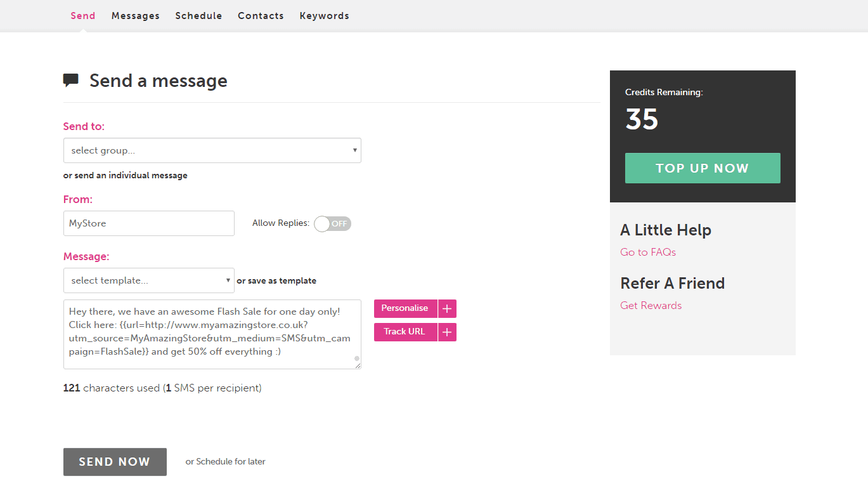Open the select group dropdown
The image size is (868, 493).
(x=212, y=150)
